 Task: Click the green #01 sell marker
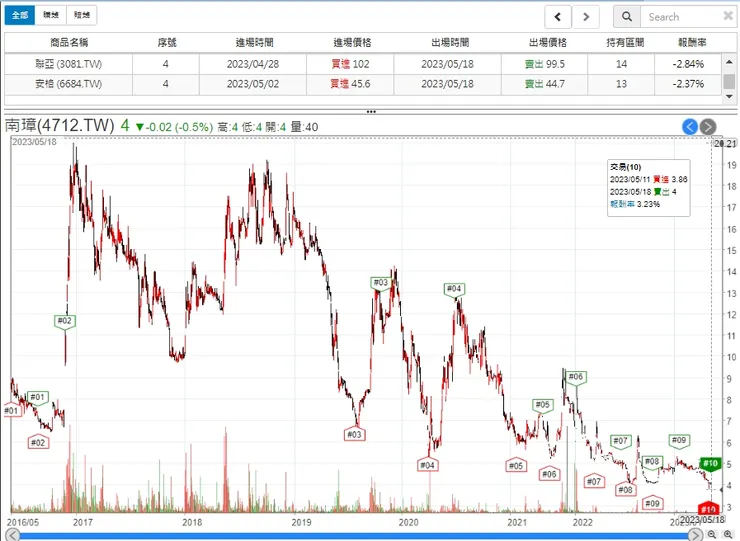38,398
